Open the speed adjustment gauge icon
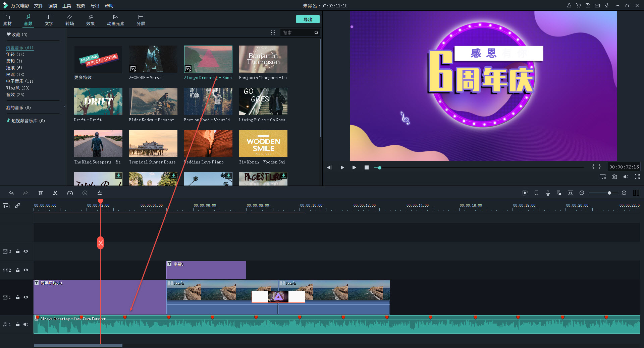Screen dimensions: 644x348 pos(70,193)
